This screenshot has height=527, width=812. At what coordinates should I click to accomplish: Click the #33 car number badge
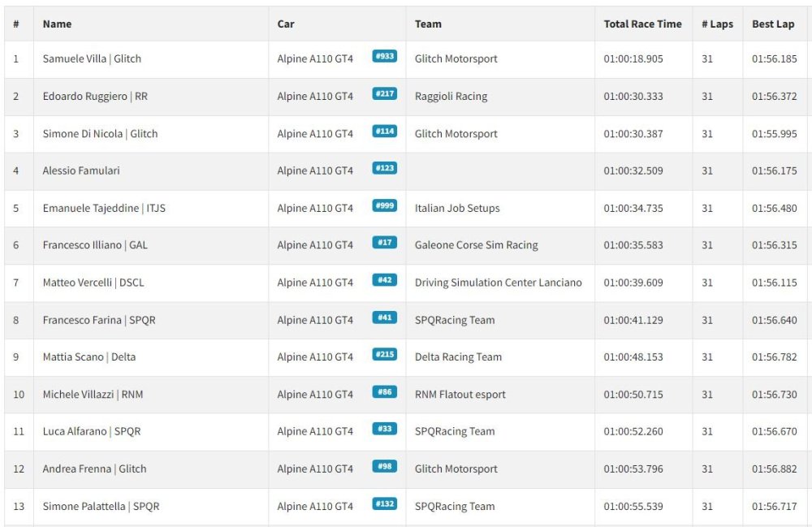(x=384, y=429)
